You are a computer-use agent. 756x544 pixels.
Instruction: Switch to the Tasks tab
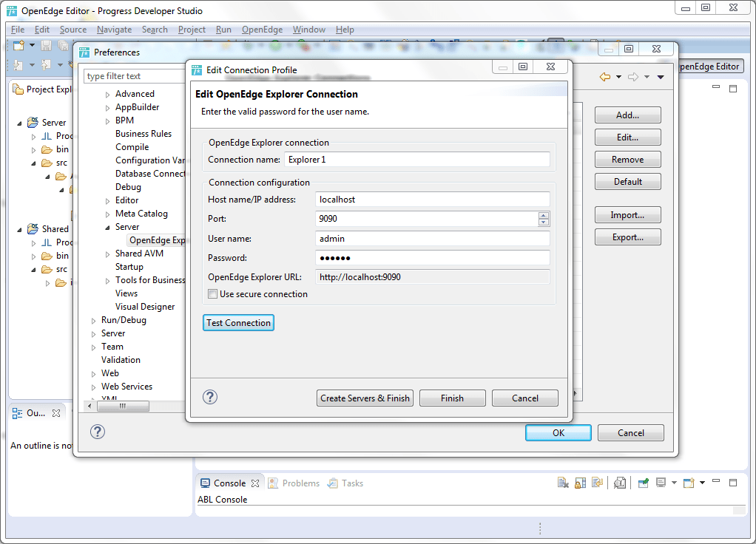click(x=345, y=483)
